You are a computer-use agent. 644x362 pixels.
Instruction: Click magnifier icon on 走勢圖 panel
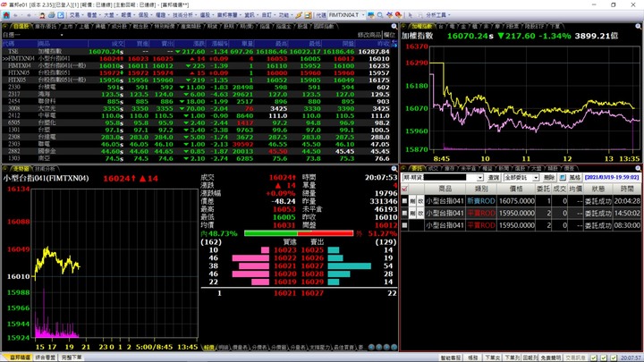tap(394, 169)
